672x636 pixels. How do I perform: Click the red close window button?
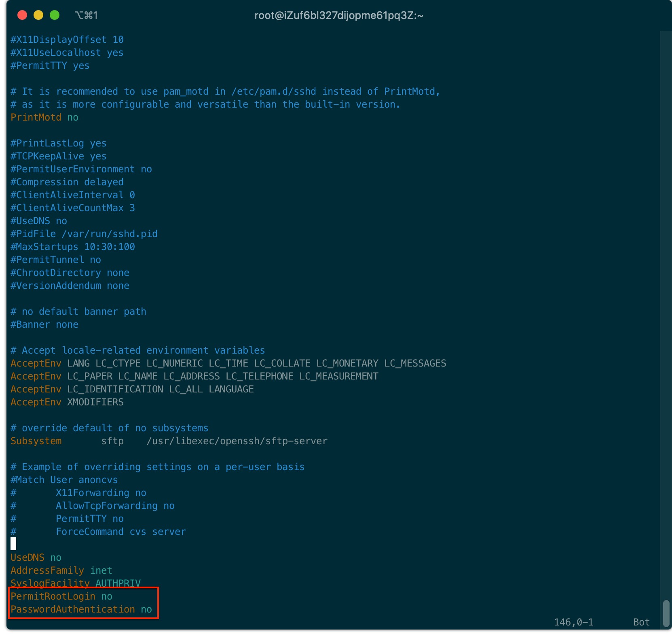click(x=22, y=15)
